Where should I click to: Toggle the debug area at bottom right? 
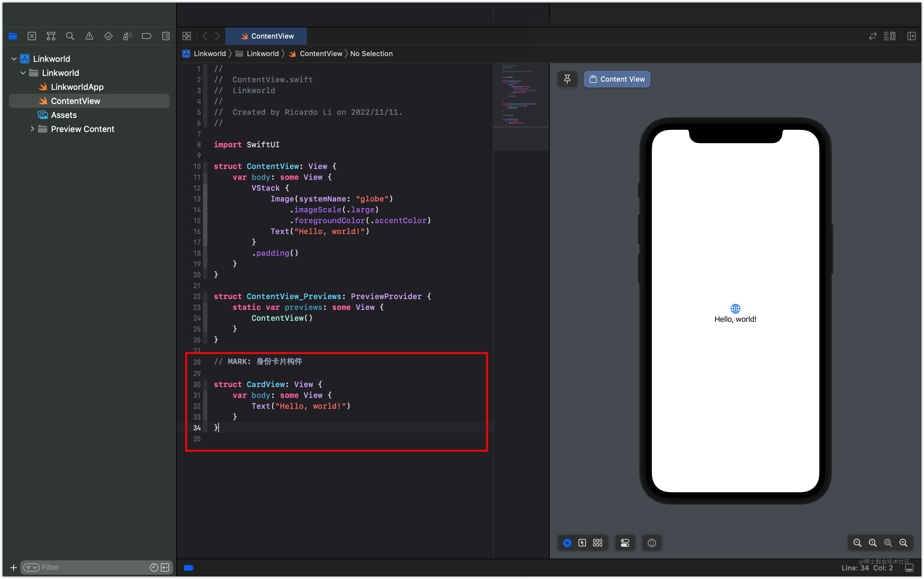tap(909, 568)
